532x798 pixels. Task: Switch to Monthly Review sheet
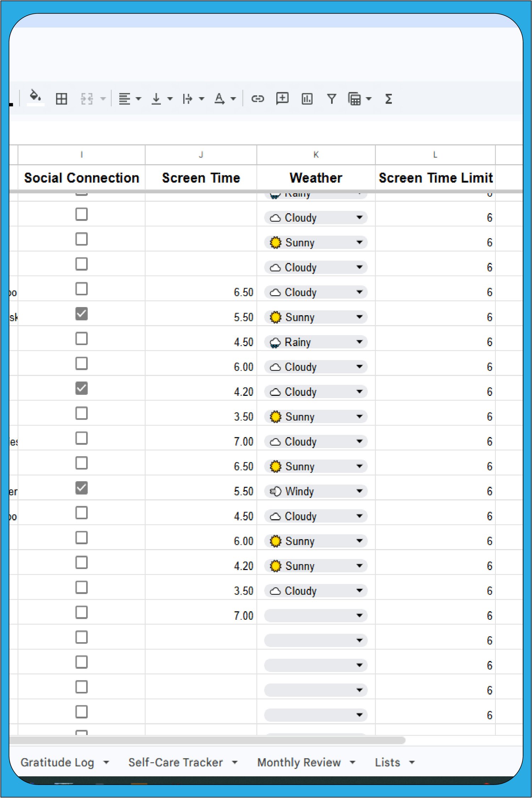tap(299, 762)
